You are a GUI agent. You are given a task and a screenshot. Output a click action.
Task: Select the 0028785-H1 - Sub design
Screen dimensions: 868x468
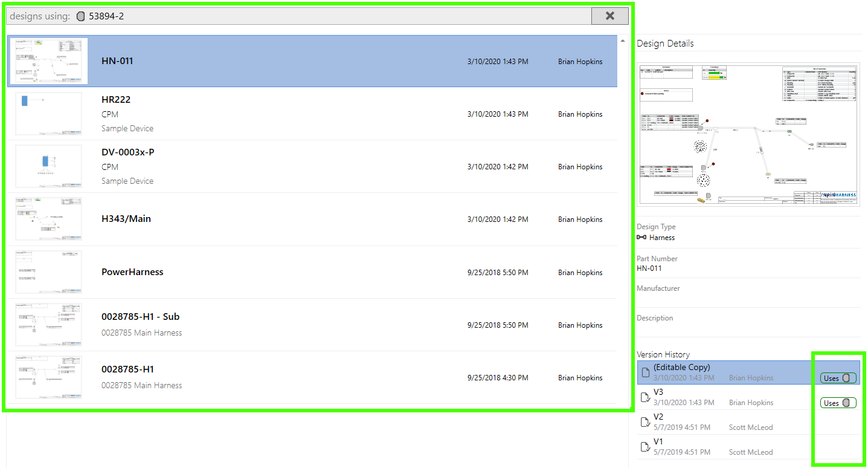tap(312, 325)
